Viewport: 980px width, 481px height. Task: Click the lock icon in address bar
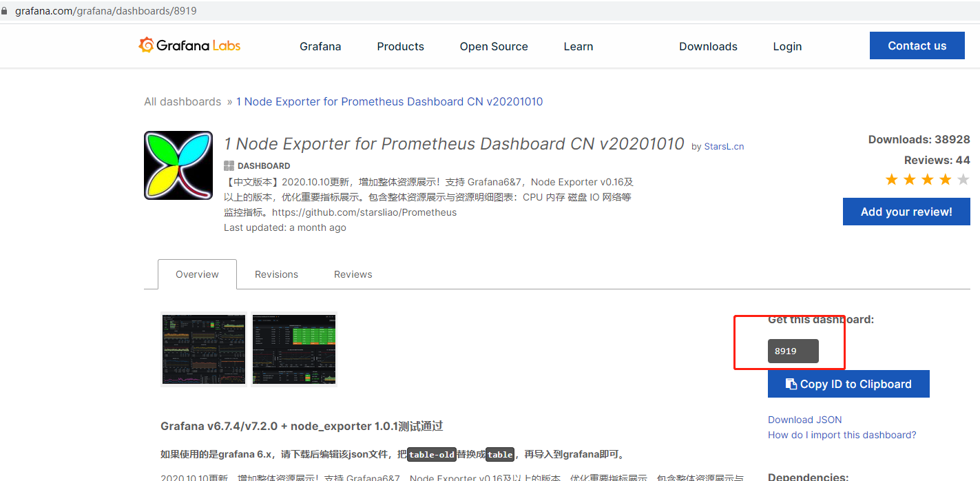[x=4, y=12]
